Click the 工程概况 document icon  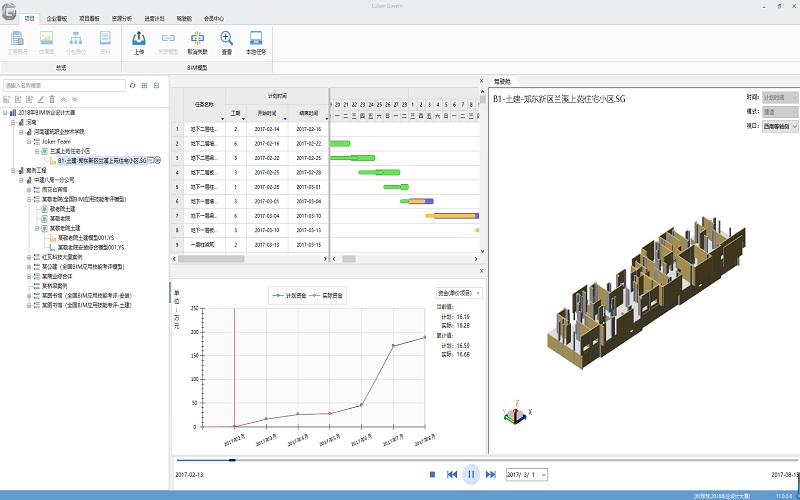click(x=17, y=38)
